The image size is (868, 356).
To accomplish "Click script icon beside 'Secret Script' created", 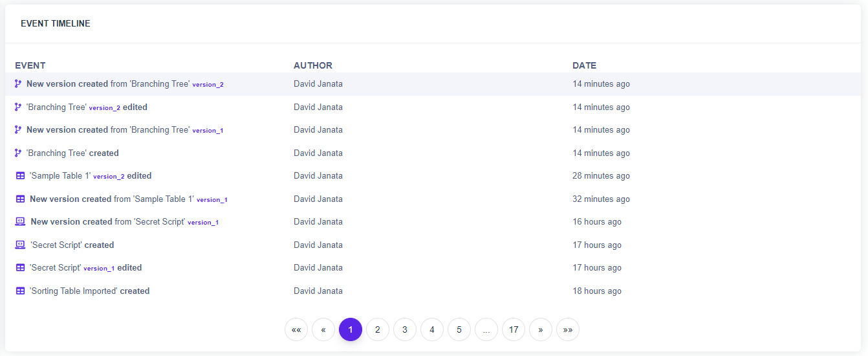I will click(x=20, y=245).
